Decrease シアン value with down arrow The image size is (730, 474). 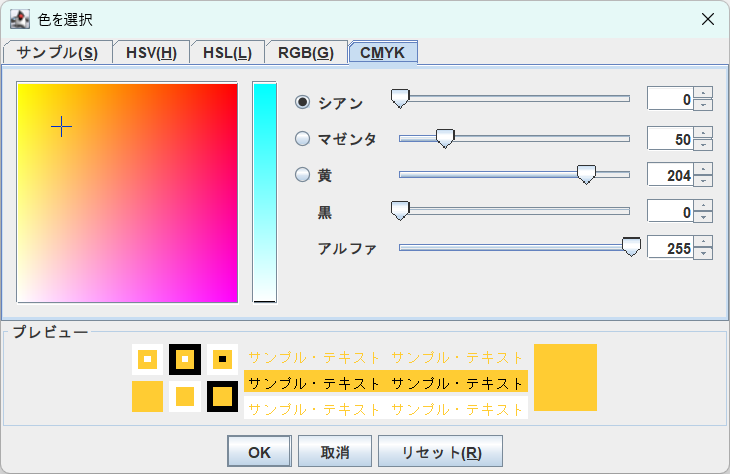[703, 105]
